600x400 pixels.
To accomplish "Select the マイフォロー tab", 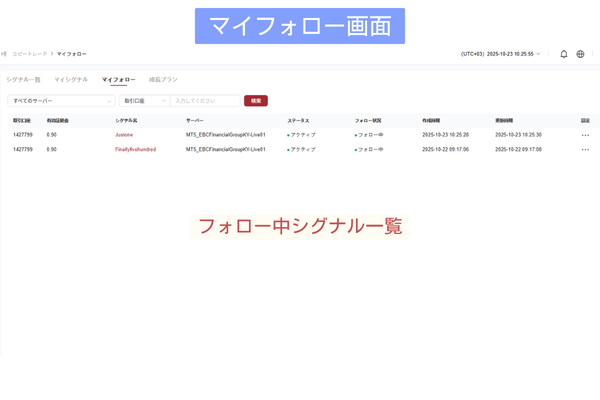I will point(118,79).
